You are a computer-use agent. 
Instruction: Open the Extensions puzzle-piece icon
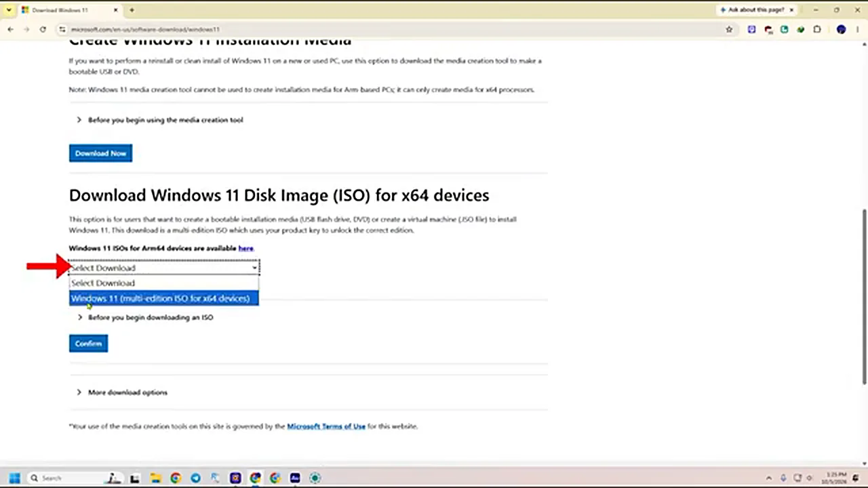point(817,29)
